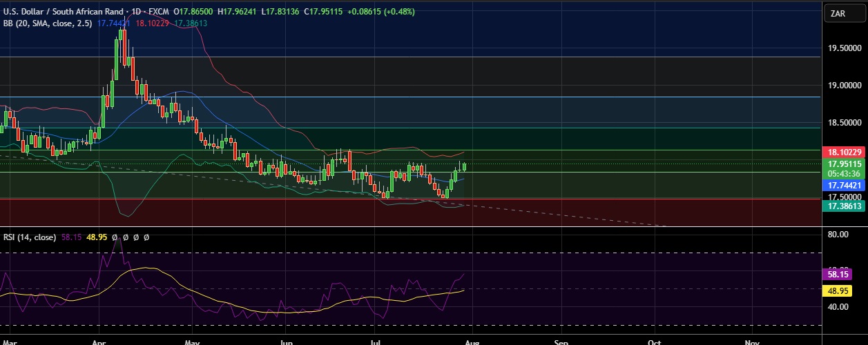This screenshot has width=868, height=345.
Task: Open the ZAR currency selector
Action: pyautogui.click(x=844, y=13)
